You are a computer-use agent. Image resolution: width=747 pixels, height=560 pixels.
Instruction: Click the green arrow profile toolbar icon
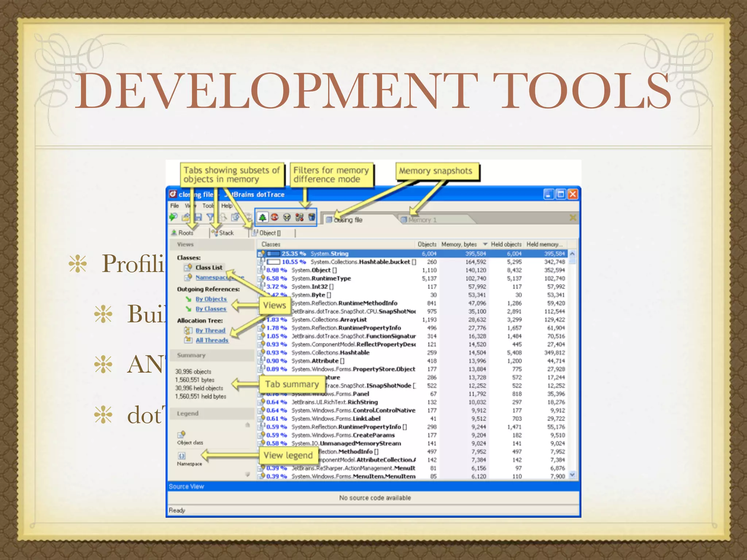point(174,217)
